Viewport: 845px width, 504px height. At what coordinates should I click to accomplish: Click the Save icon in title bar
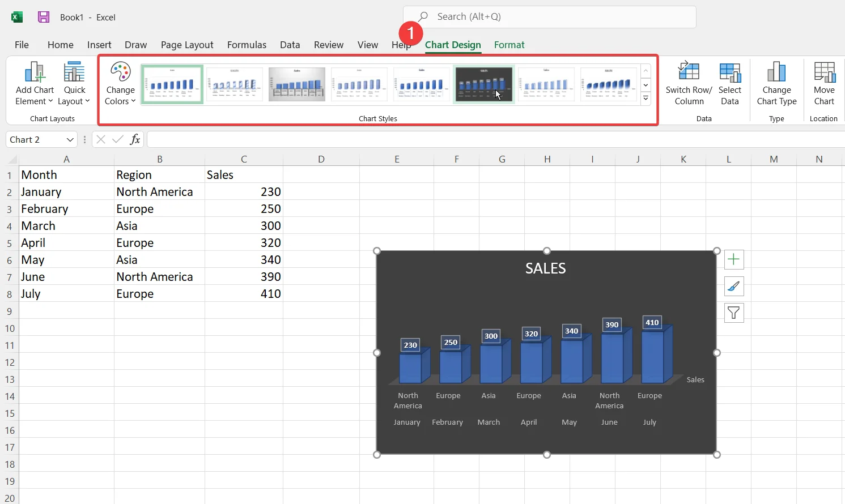44,17
